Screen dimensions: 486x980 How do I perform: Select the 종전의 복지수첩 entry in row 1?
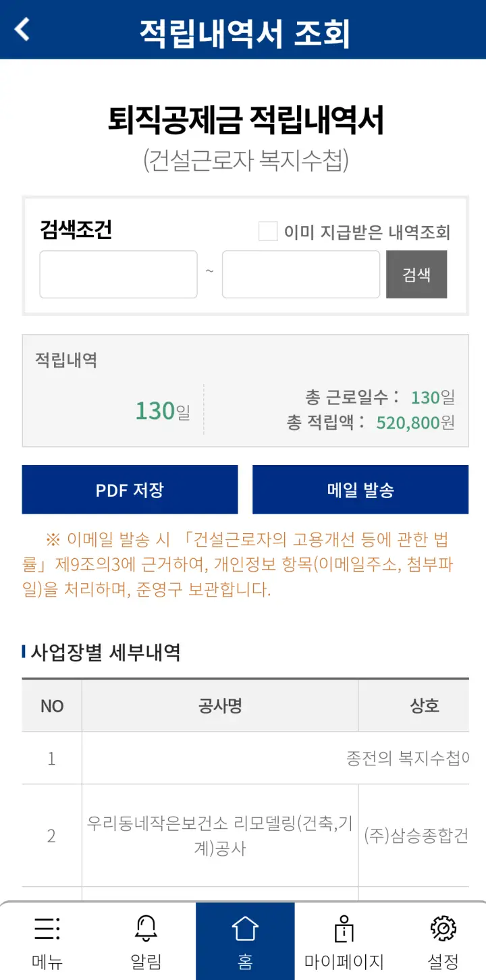[270, 758]
